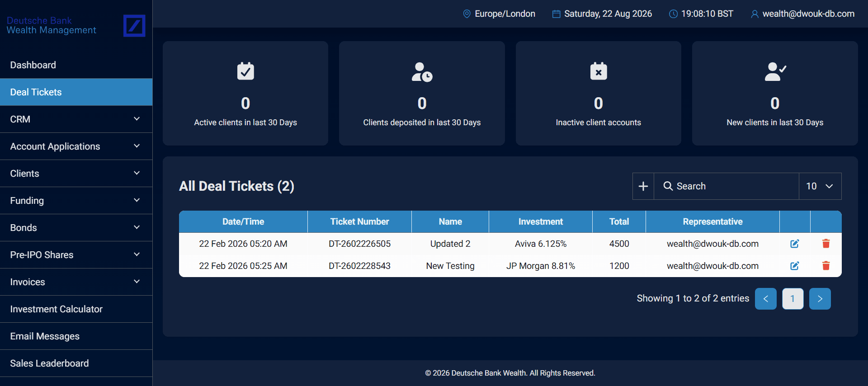Click the location pin icon beside Europe/London
868x386 pixels.
pos(467,14)
